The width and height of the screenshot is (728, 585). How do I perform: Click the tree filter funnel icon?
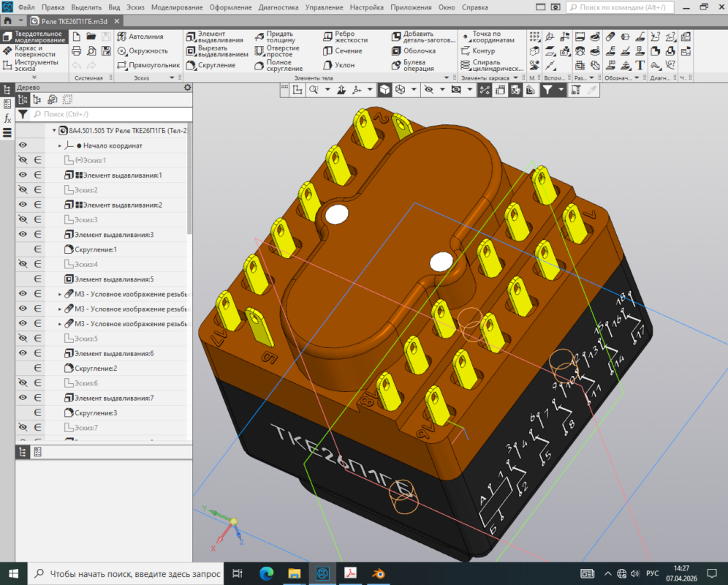click(23, 114)
